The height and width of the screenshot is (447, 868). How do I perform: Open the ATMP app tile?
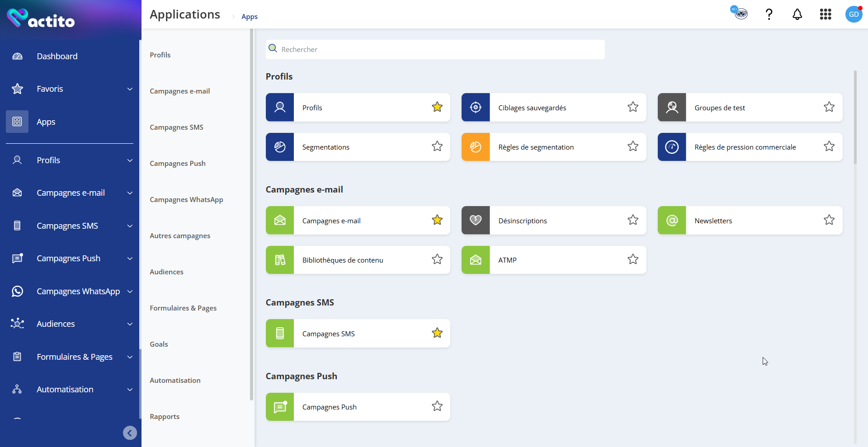(x=553, y=260)
